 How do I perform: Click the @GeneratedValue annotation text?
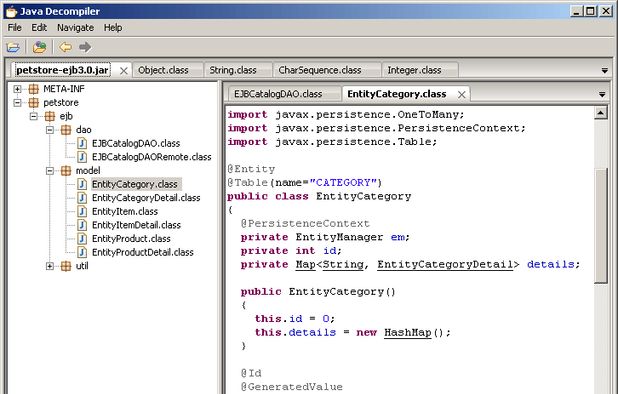coord(292,387)
